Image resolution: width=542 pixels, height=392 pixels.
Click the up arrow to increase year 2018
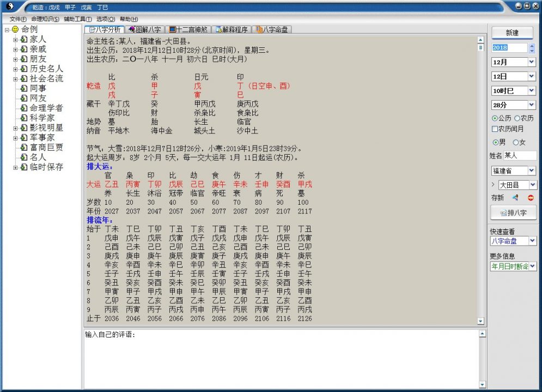[532, 46]
